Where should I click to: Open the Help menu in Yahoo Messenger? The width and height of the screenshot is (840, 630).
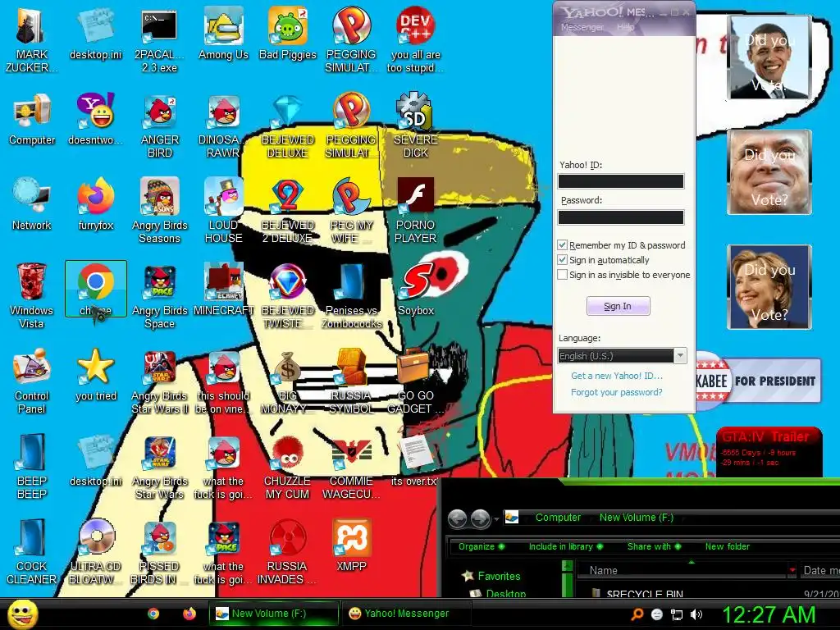(625, 27)
